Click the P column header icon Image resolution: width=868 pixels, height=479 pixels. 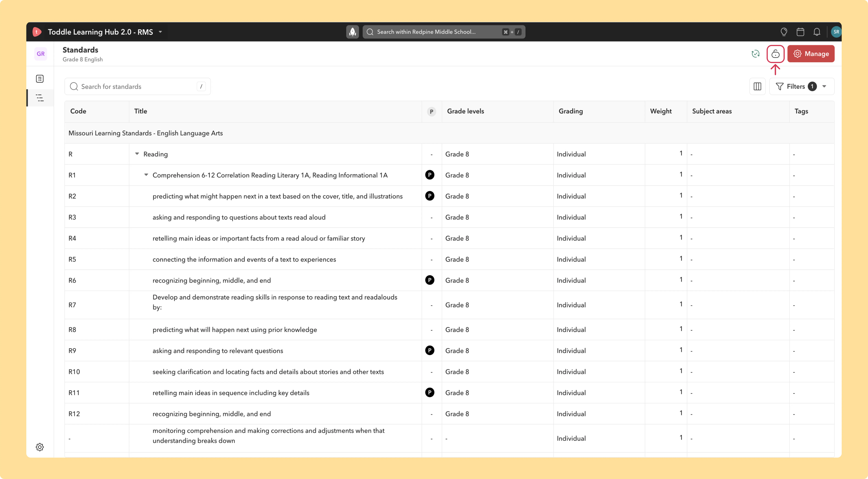pyautogui.click(x=431, y=112)
